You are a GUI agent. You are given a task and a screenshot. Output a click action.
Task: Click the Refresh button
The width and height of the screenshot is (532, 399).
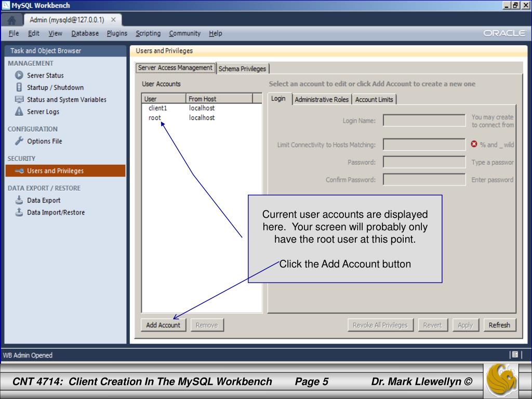[499, 325]
